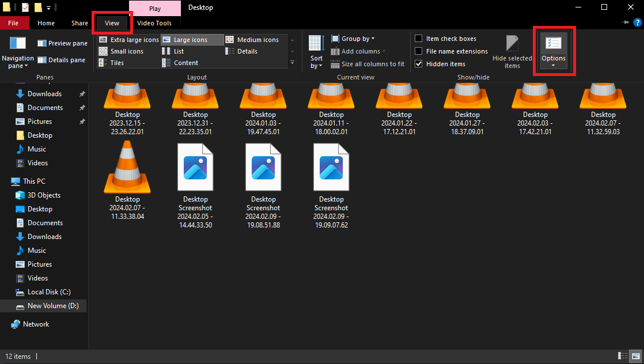The image size is (644, 364).
Task: Select Large icons layout
Action: pyautogui.click(x=192, y=40)
